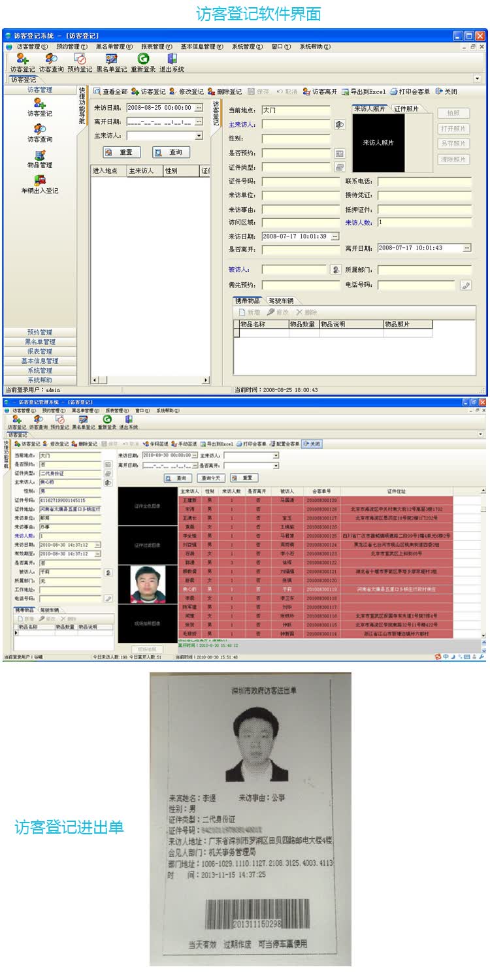Click 查看全部 in upper window's action toolbar

110,92
